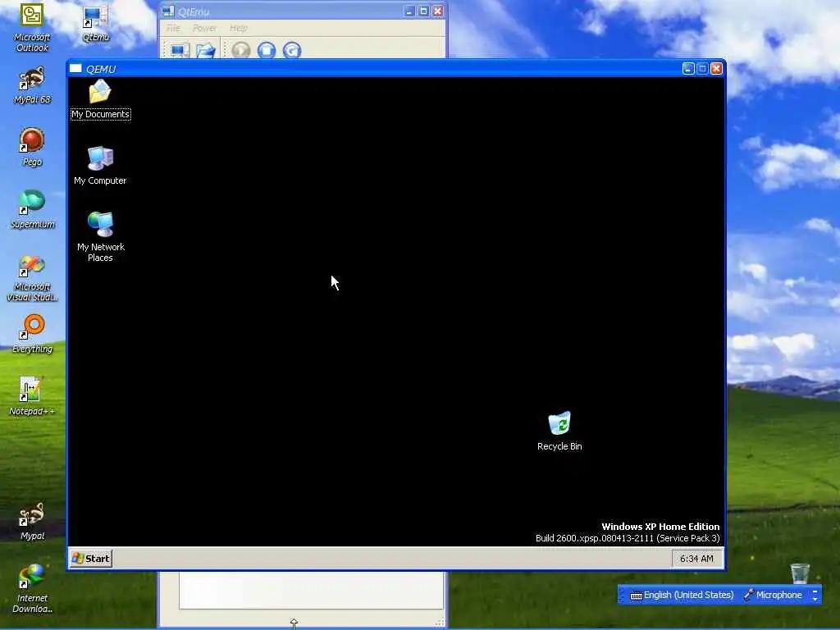Maximize the QtEmu window
Viewport: 840px width, 630px height.
click(x=423, y=11)
